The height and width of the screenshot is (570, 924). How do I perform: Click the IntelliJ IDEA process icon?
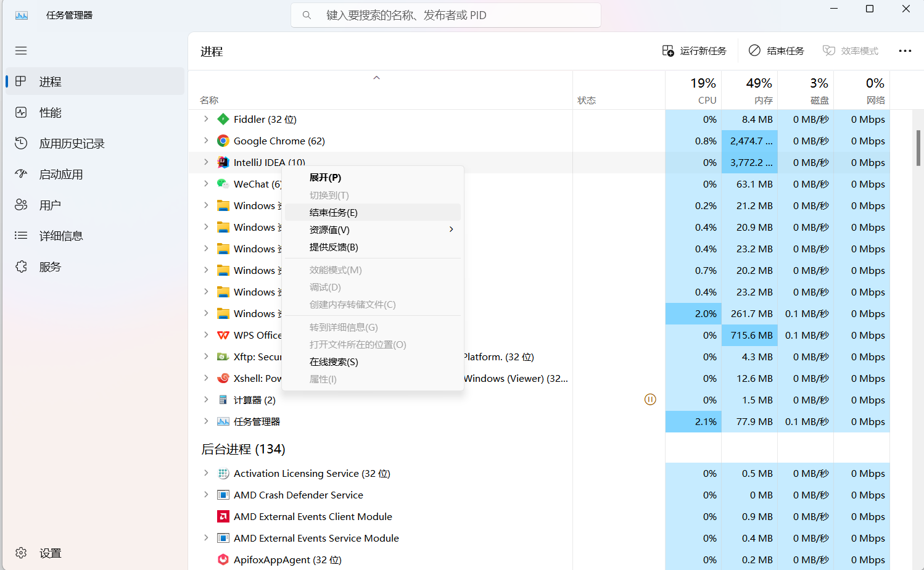(x=223, y=162)
